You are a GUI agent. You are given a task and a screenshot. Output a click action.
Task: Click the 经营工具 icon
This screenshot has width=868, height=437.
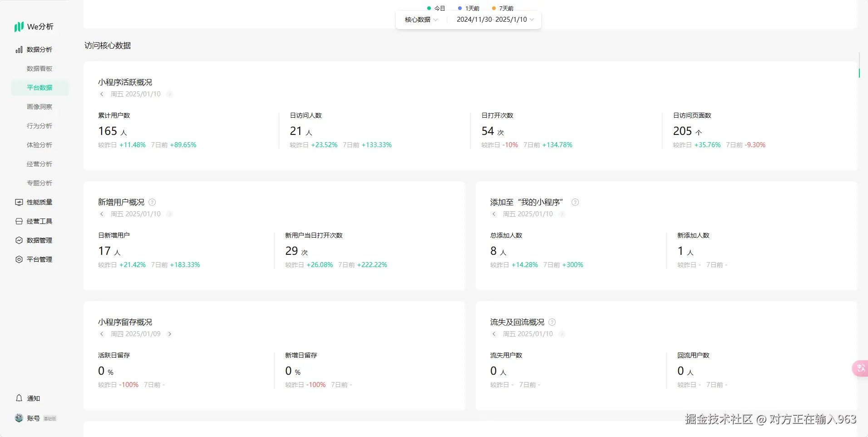(19, 221)
